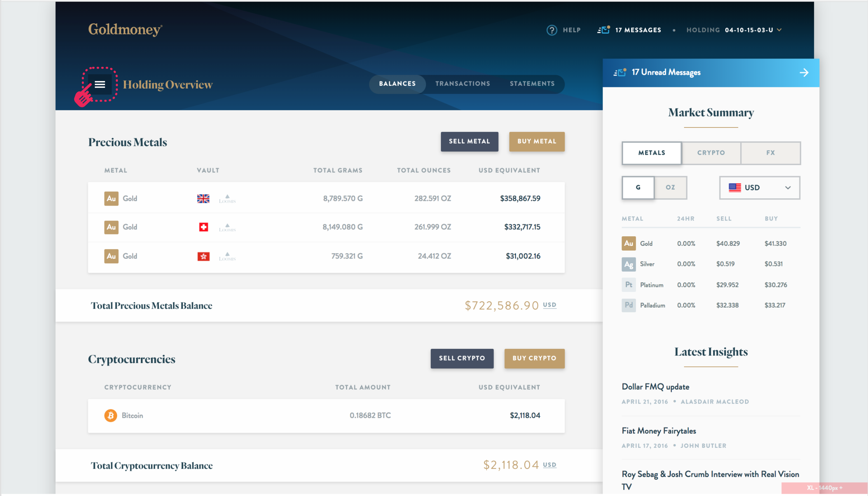Click USD link next to $2,118.04 total

click(549, 465)
